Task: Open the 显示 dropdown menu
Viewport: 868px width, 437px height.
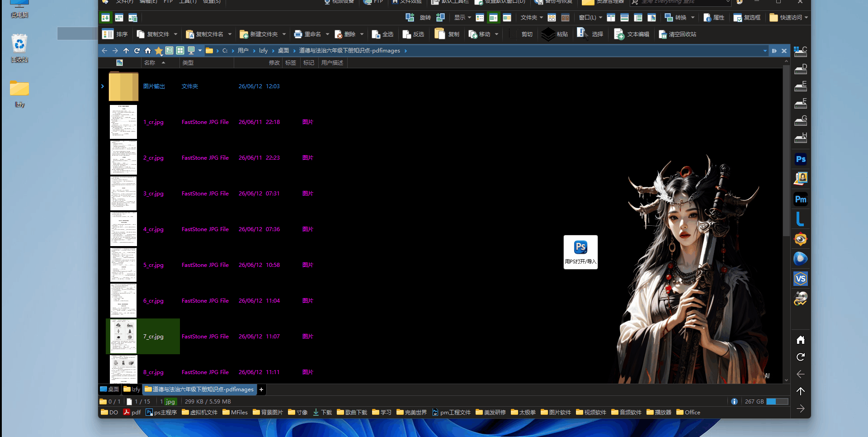Action: click(462, 18)
